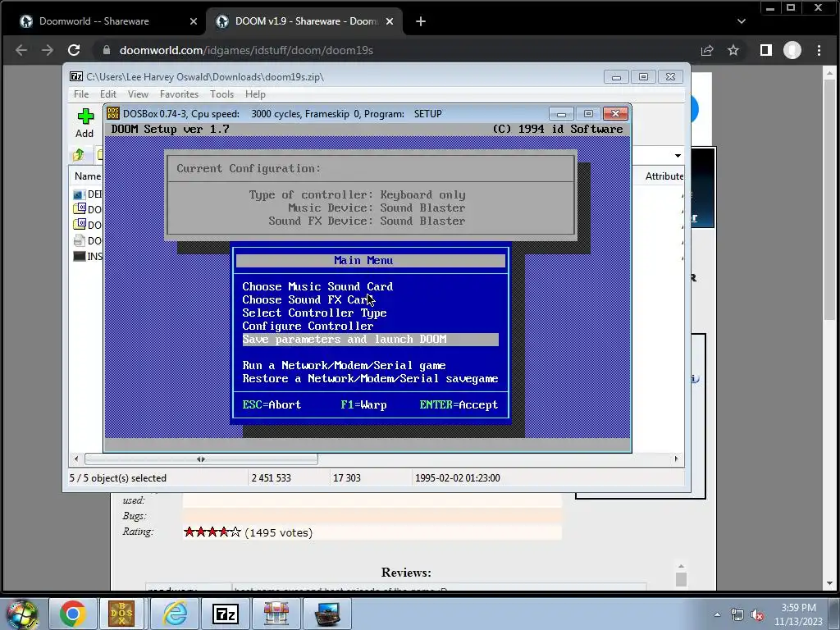Open Help menu in 7-Zip

tap(255, 94)
